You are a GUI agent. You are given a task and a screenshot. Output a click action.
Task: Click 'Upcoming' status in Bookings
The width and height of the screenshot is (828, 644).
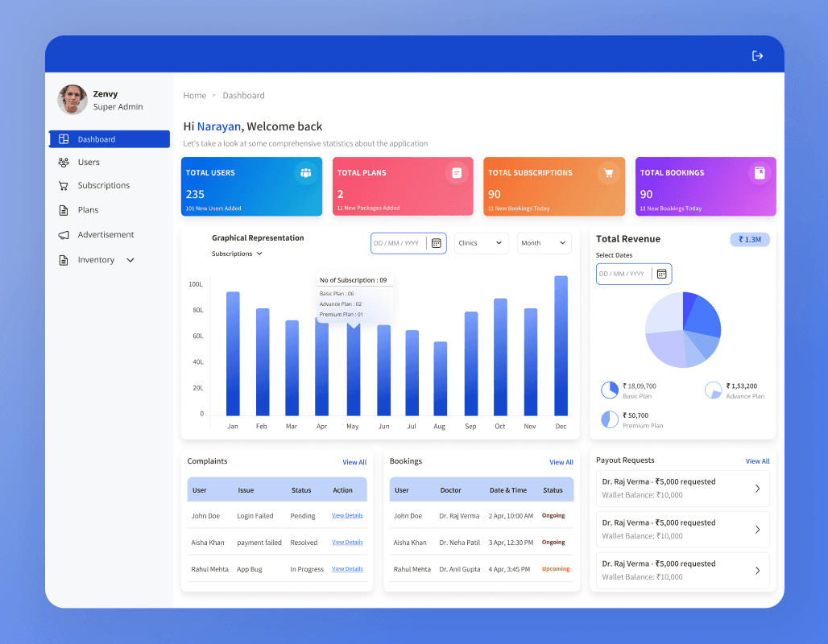(x=556, y=569)
